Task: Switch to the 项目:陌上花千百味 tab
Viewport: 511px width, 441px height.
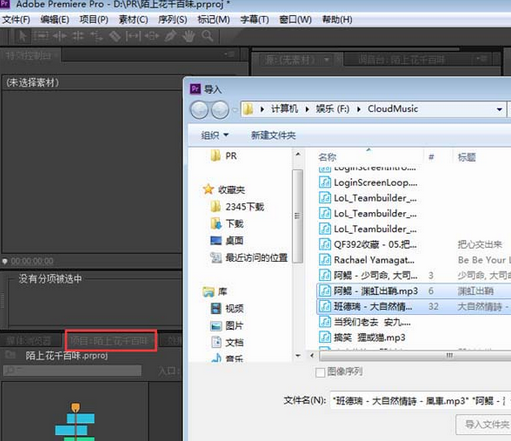Action: click(x=110, y=340)
